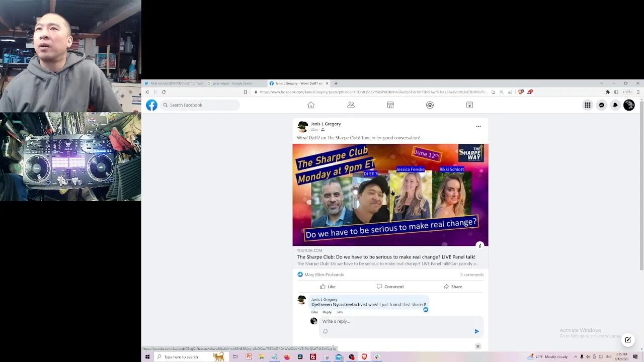Click the Comment button
This screenshot has height=362, width=644.
pos(390,287)
